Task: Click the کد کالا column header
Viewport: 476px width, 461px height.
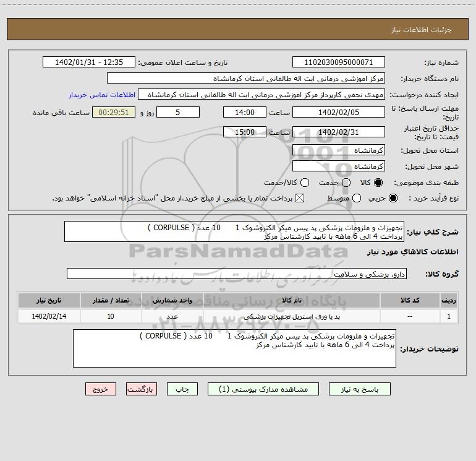Action: (x=410, y=300)
